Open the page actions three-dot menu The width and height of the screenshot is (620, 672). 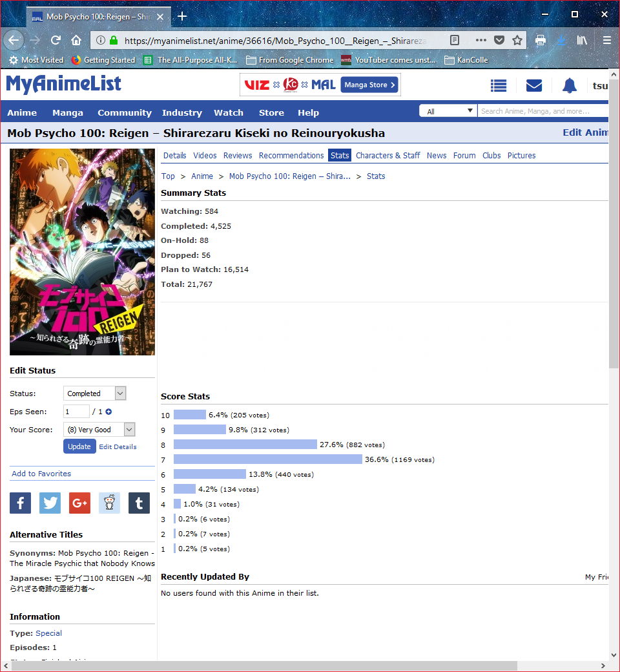[x=480, y=40]
